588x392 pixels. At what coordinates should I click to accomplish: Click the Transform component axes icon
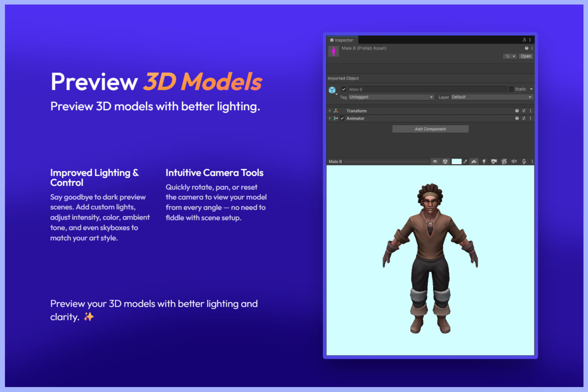click(336, 111)
